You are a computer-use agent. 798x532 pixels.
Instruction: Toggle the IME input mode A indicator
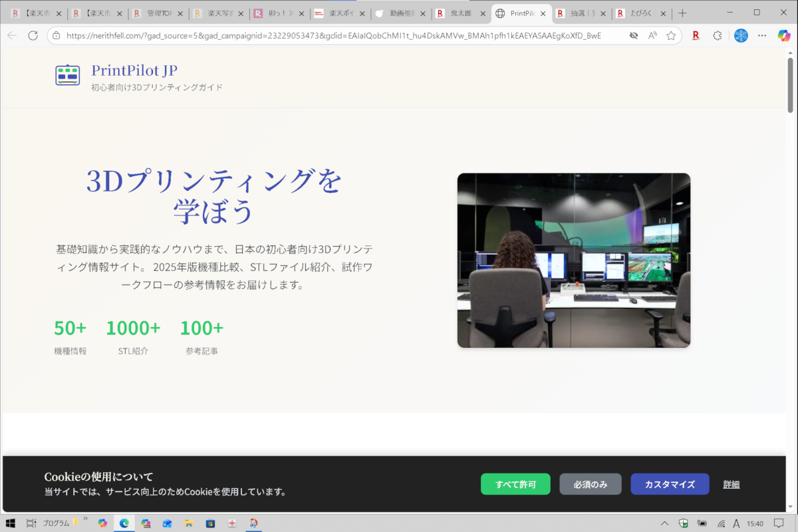[x=737, y=523]
